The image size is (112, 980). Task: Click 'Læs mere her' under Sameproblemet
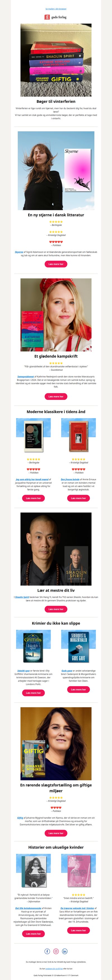point(56,396)
